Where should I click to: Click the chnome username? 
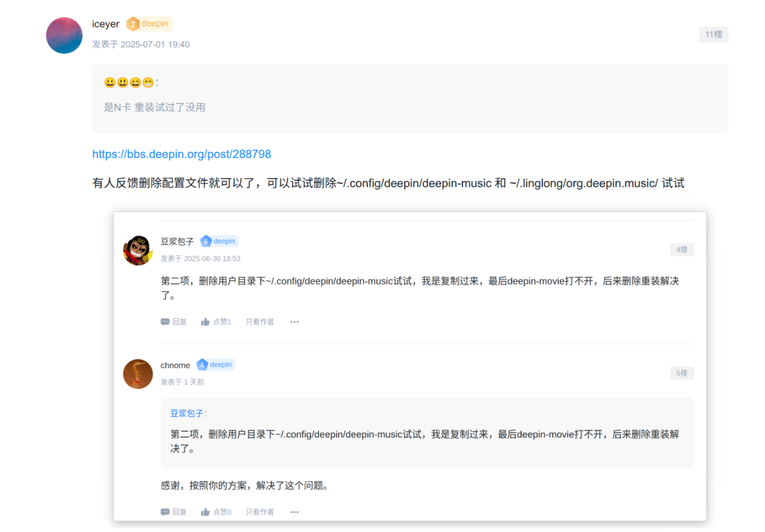(x=175, y=365)
